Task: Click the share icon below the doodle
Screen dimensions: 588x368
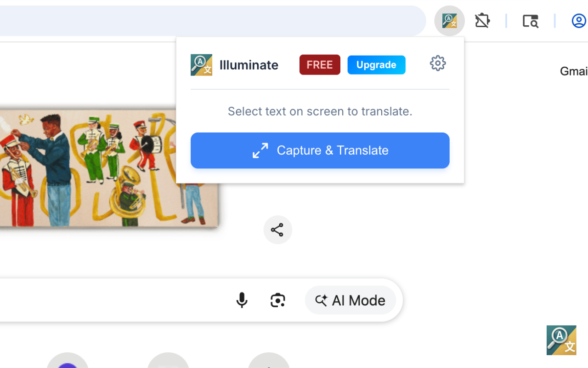Action: [277, 230]
